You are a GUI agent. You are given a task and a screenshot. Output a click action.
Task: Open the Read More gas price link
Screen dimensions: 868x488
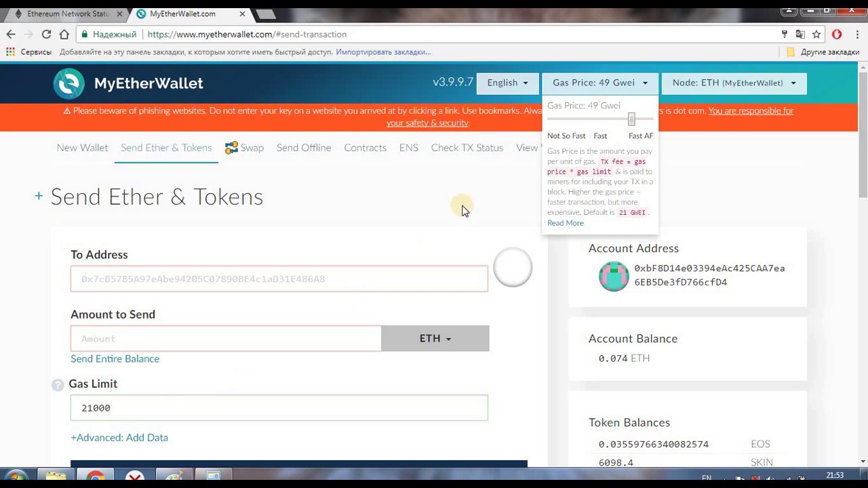[x=565, y=223]
